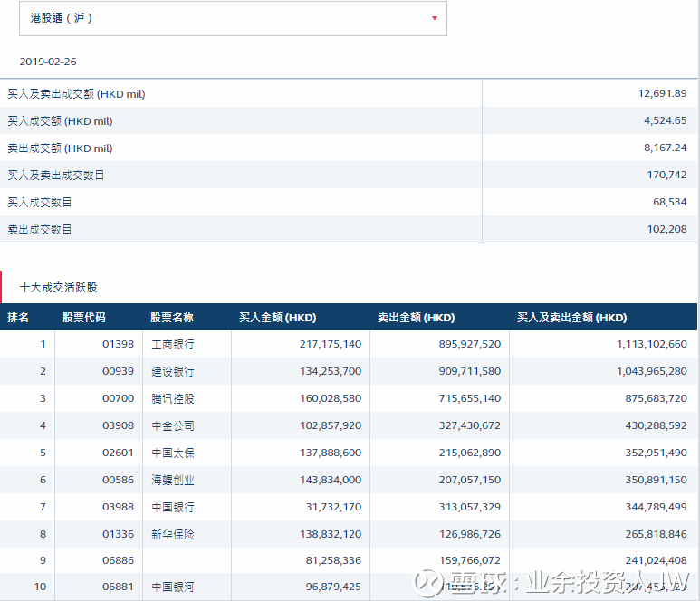Select stock code 00700

(118, 398)
